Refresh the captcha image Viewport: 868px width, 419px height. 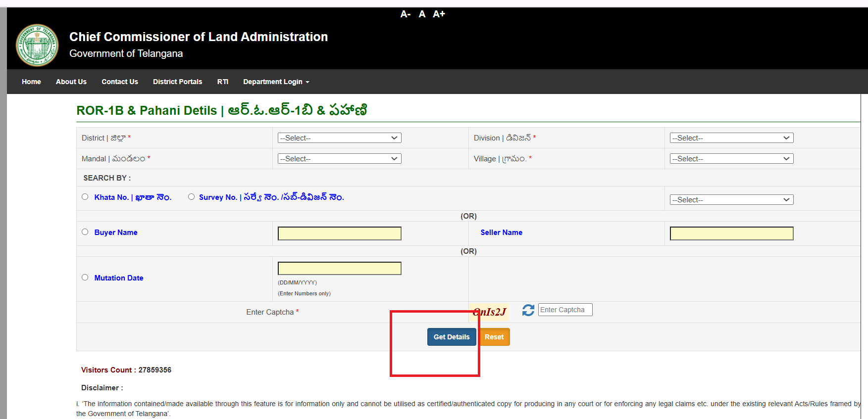coord(528,310)
